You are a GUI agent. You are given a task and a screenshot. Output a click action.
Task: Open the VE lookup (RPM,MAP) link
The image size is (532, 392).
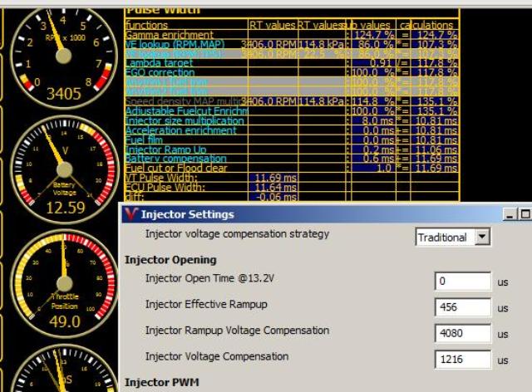pos(175,44)
